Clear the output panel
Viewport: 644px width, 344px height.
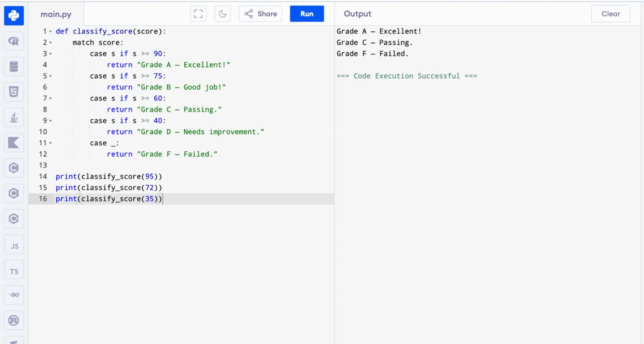tap(611, 14)
